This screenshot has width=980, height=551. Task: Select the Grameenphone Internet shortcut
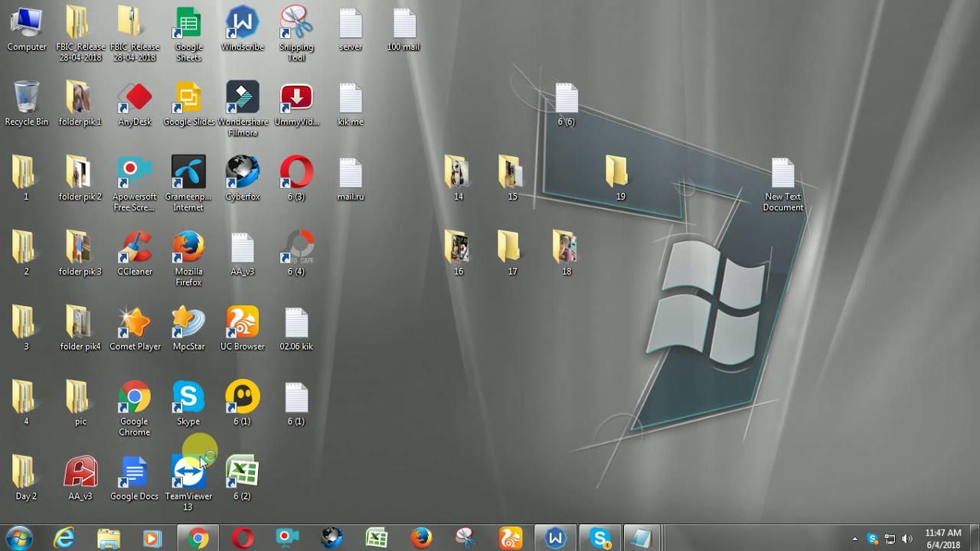tap(188, 184)
